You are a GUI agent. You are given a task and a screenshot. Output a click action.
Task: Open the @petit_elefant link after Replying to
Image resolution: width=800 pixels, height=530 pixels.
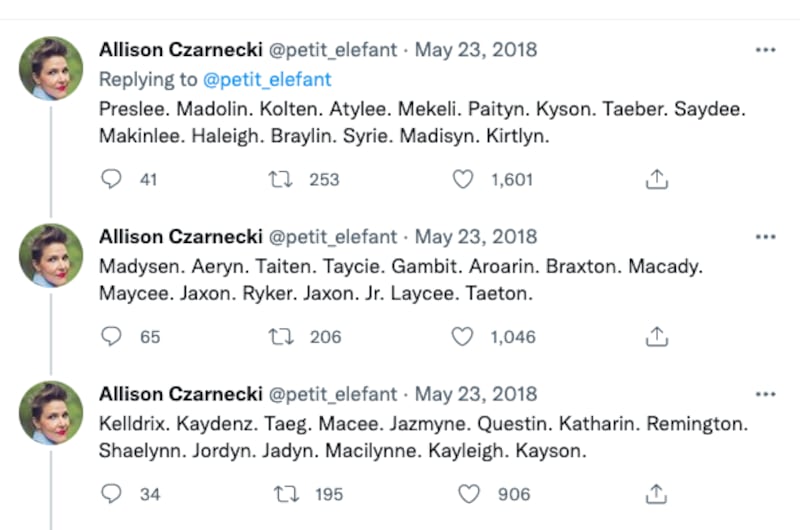[x=268, y=79]
